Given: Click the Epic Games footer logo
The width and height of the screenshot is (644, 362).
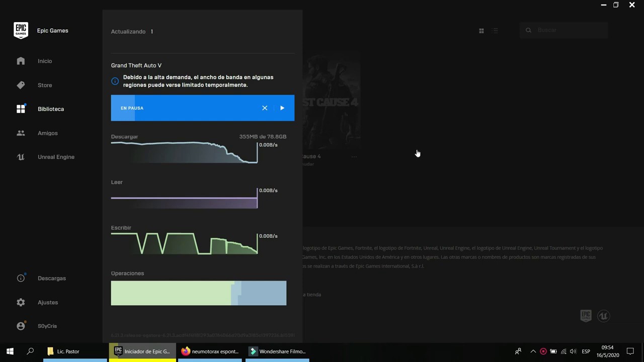Looking at the screenshot, I should pos(586,316).
